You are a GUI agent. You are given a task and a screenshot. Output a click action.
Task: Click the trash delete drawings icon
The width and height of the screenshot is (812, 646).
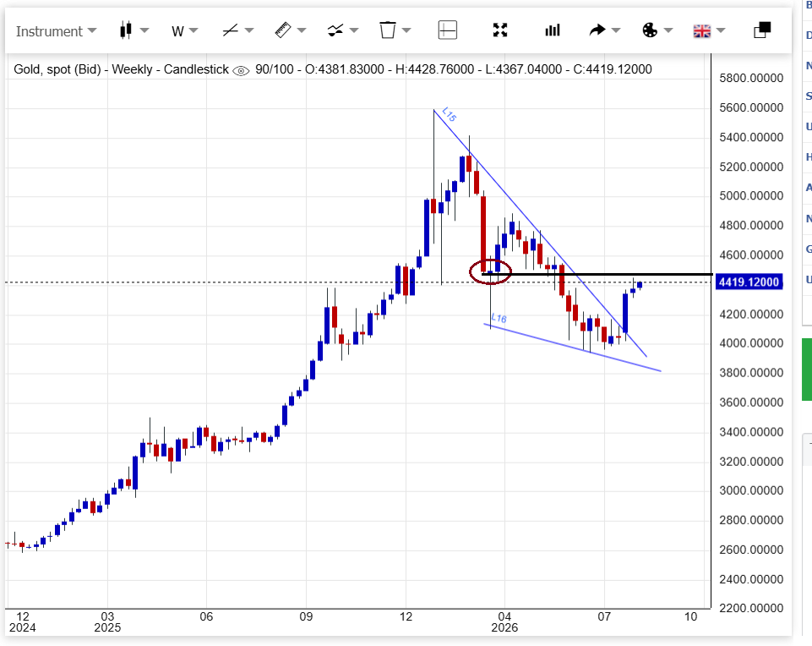pyautogui.click(x=387, y=30)
